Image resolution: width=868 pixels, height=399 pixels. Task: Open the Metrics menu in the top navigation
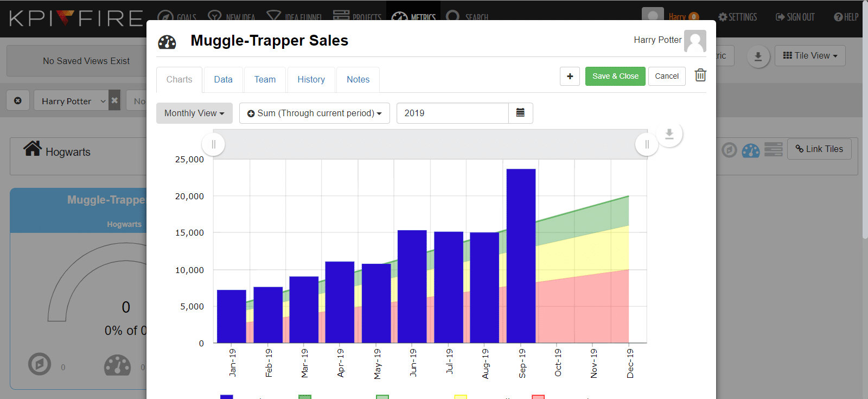(413, 17)
